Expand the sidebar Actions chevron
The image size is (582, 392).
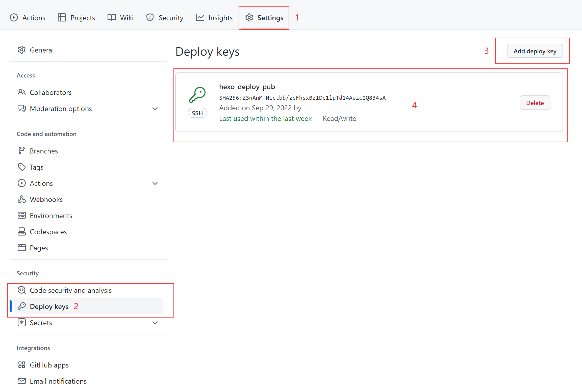pyautogui.click(x=155, y=184)
